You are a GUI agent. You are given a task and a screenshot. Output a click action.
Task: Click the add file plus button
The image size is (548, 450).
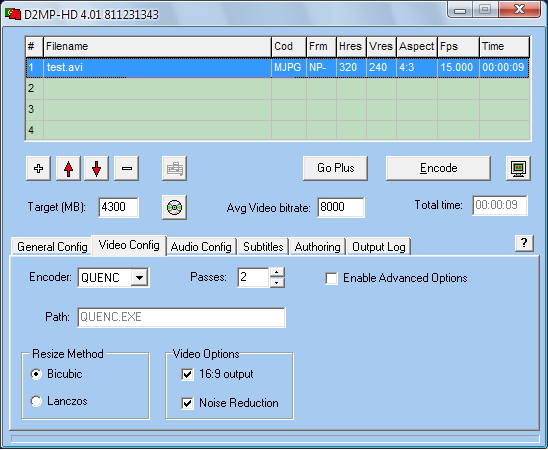coord(38,168)
